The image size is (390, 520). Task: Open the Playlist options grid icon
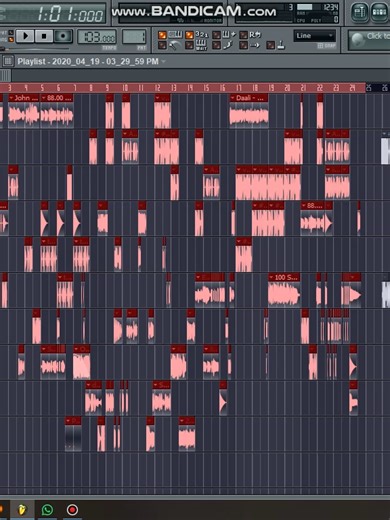click(x=8, y=61)
